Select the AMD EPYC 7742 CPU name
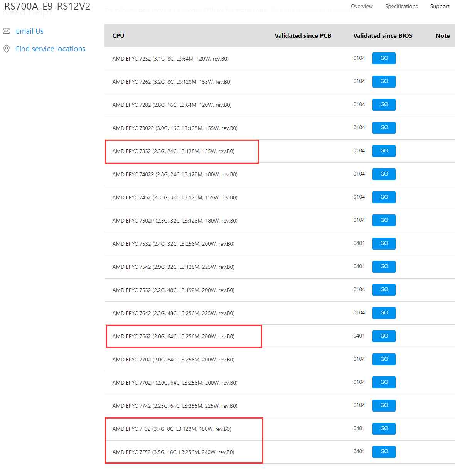 point(175,406)
